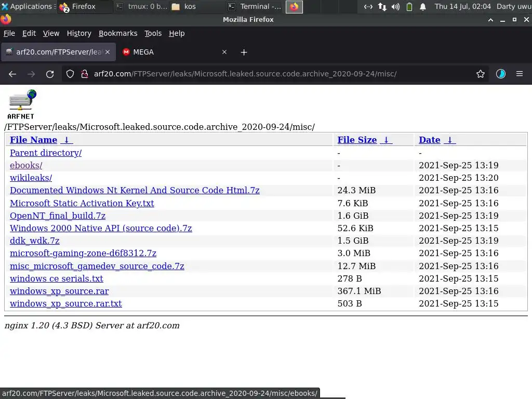Reload the current page
Screen dimensions: 532x399
[x=50, y=74]
